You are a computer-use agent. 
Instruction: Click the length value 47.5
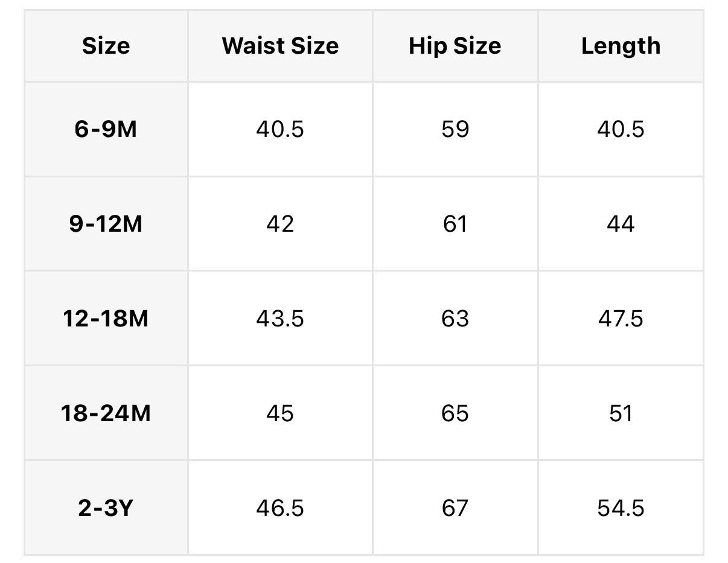[621, 318]
